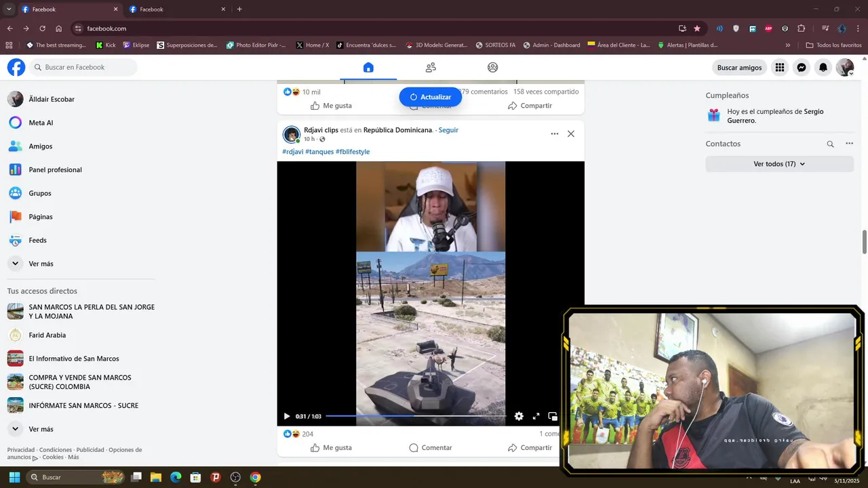The width and height of the screenshot is (868, 488).
Task: Click the Facebook logo icon
Action: click(x=16, y=67)
